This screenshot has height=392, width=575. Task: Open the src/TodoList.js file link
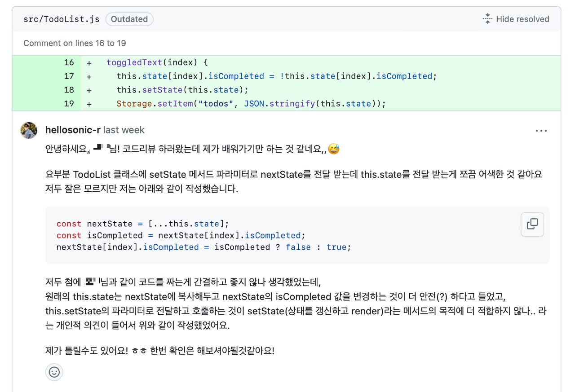[61, 19]
